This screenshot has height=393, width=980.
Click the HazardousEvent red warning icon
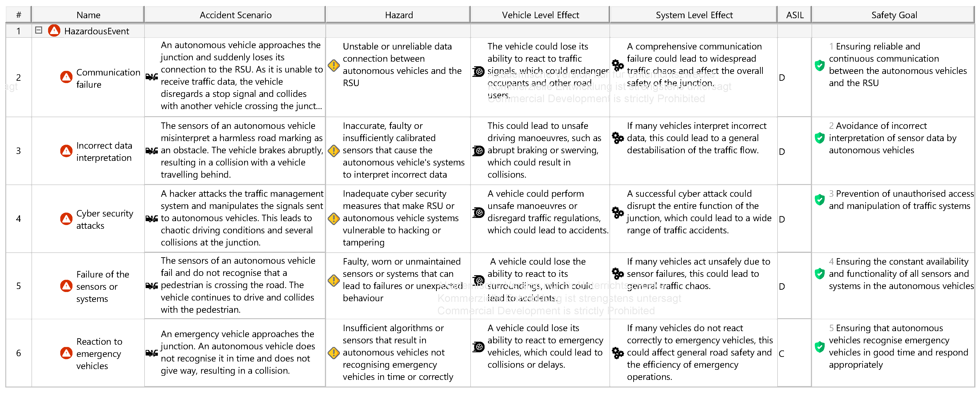click(54, 31)
